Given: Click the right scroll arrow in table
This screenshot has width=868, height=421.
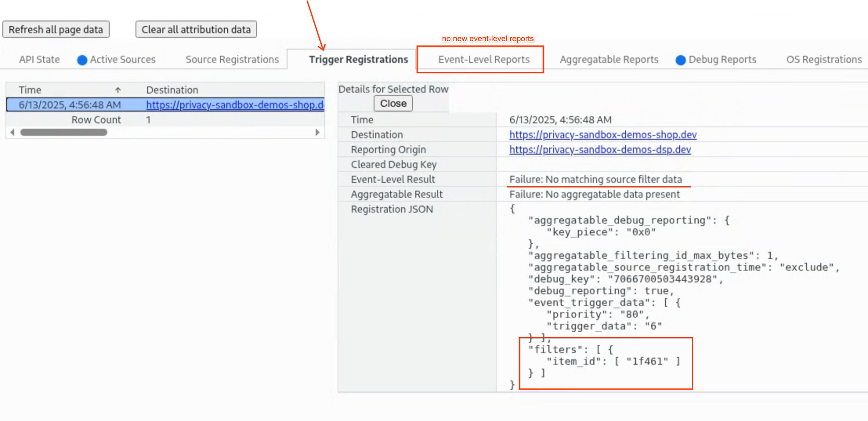Looking at the screenshot, I should pos(317,132).
